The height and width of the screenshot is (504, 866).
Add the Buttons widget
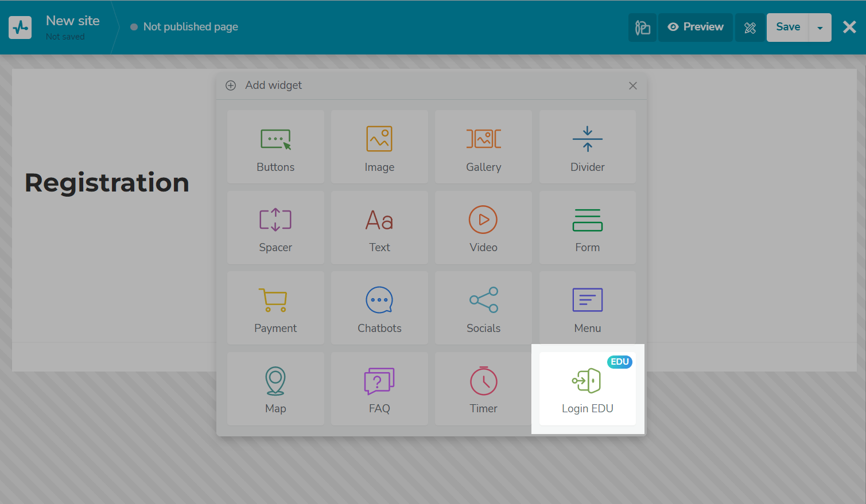(275, 147)
